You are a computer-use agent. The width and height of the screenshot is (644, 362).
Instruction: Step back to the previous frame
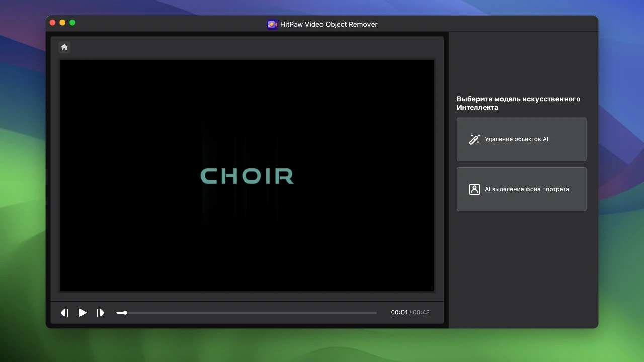pos(65,313)
